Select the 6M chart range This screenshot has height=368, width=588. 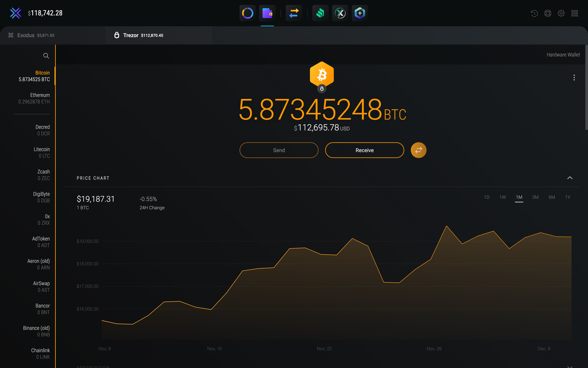pos(552,197)
